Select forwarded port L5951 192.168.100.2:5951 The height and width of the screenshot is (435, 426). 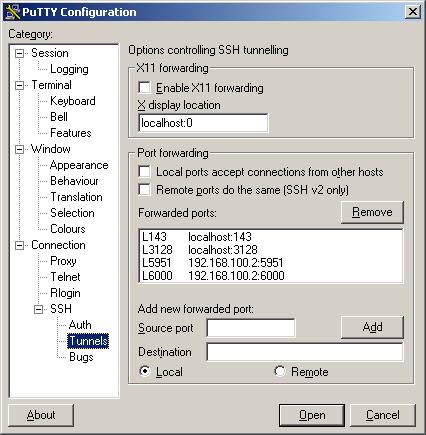[x=271, y=263]
